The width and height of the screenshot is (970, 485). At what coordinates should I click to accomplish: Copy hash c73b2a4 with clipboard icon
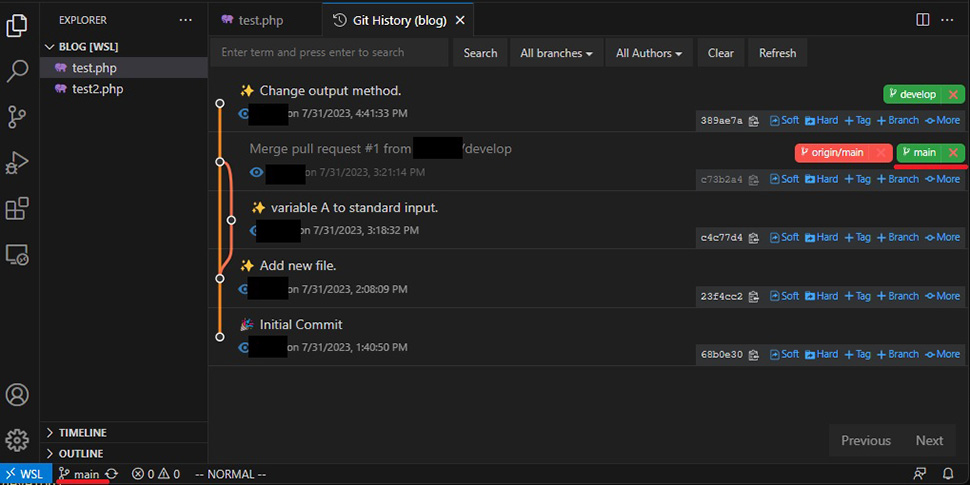(x=753, y=179)
